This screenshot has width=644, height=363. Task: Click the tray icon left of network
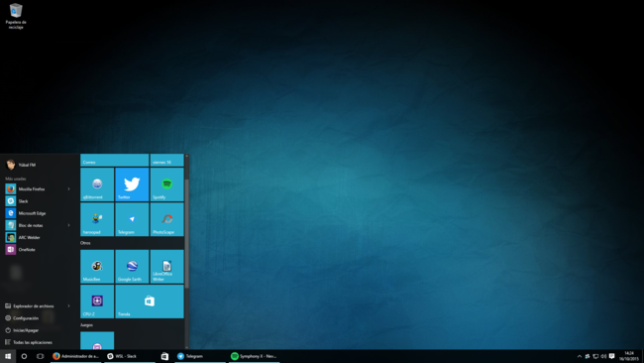pyautogui.click(x=588, y=356)
